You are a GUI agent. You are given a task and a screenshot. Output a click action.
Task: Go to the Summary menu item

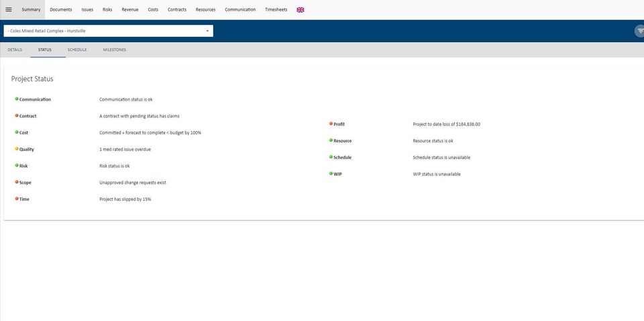tap(32, 9)
